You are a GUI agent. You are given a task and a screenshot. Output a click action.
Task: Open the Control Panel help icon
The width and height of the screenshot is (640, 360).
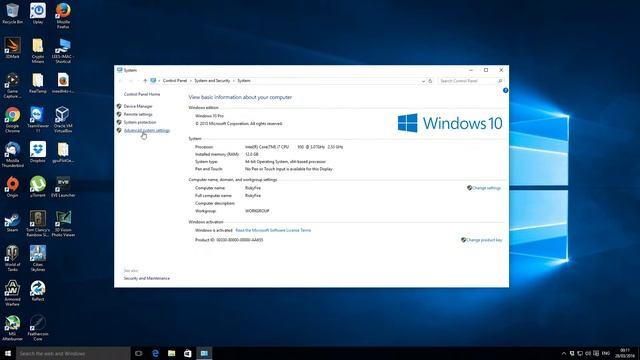[505, 91]
